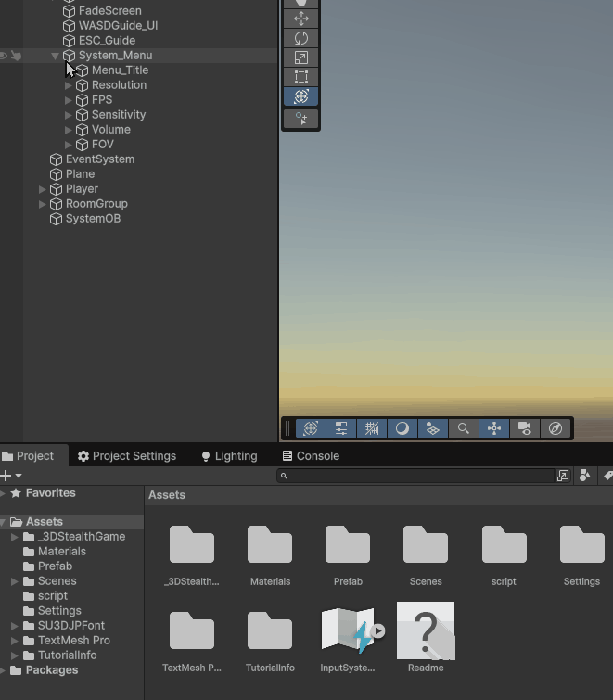This screenshot has height=700, width=613.
Task: Select the Rotate tool
Action: click(x=300, y=38)
